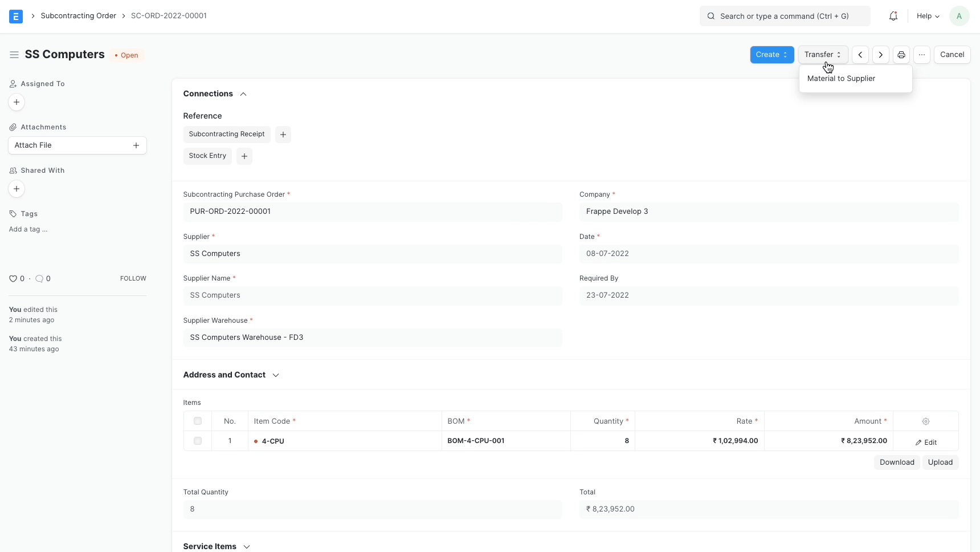The image size is (980, 552).
Task: Add a new Subcontracting Receipt via plus
Action: click(x=283, y=135)
